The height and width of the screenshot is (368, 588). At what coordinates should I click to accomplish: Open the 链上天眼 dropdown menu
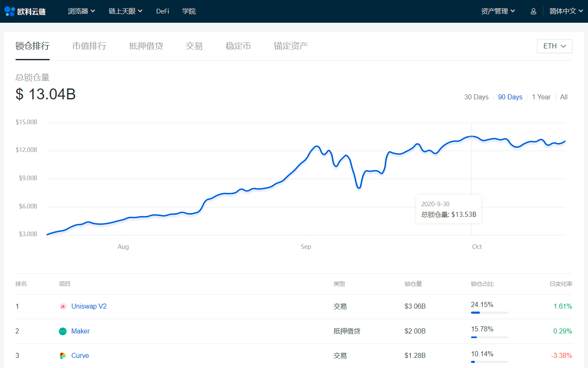(x=125, y=11)
